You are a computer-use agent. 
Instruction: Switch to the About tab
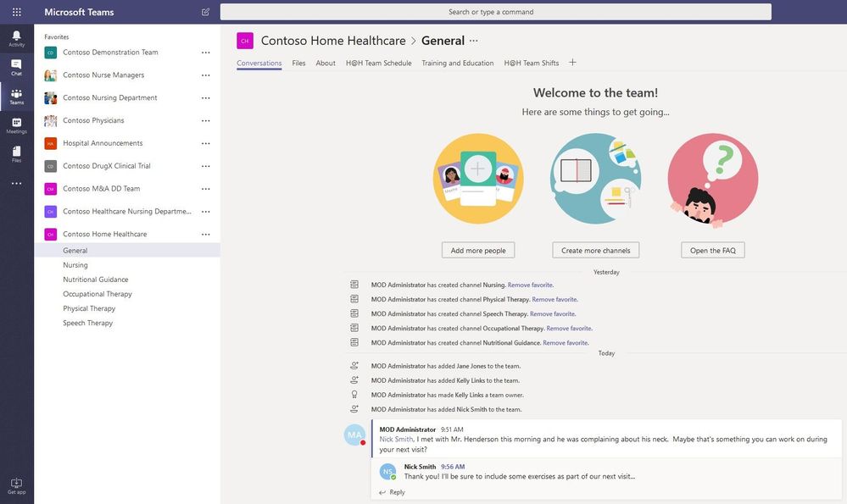(x=326, y=64)
